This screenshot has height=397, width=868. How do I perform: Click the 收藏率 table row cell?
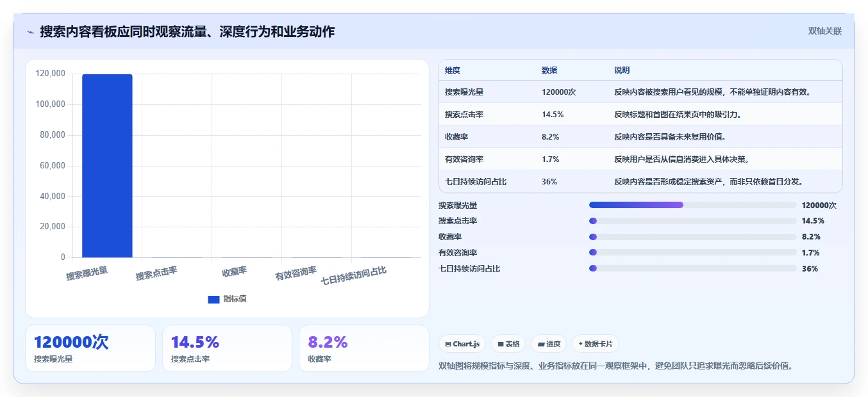click(x=456, y=137)
